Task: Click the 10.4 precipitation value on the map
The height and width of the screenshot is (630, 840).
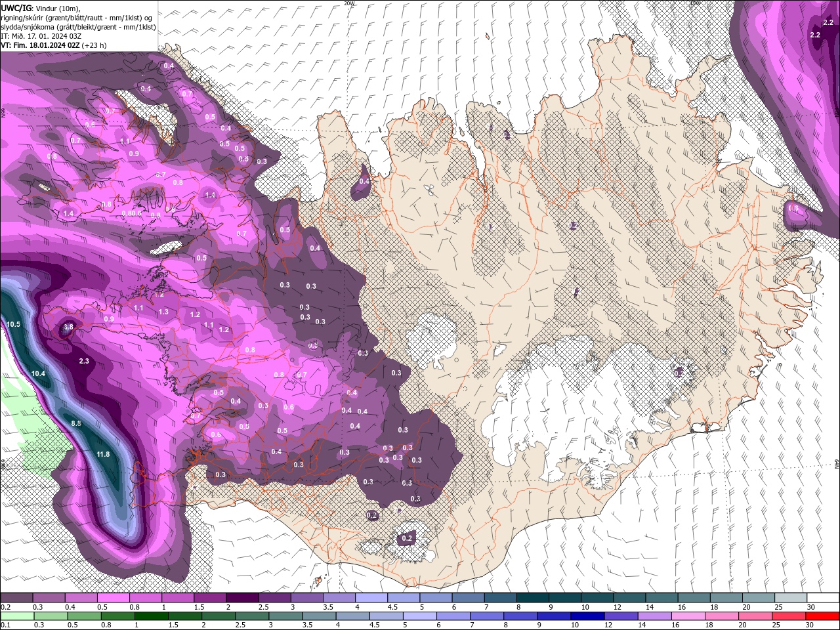Action: (x=39, y=373)
